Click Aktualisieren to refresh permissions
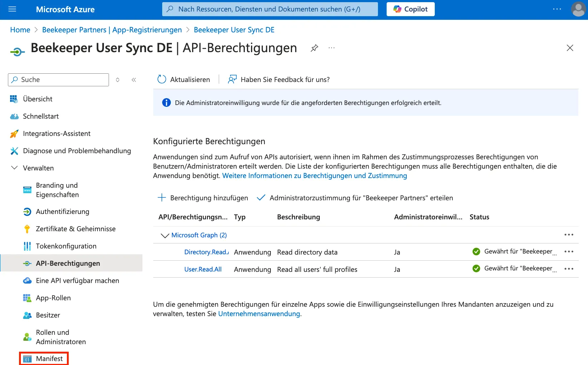588x365 pixels. click(x=183, y=79)
